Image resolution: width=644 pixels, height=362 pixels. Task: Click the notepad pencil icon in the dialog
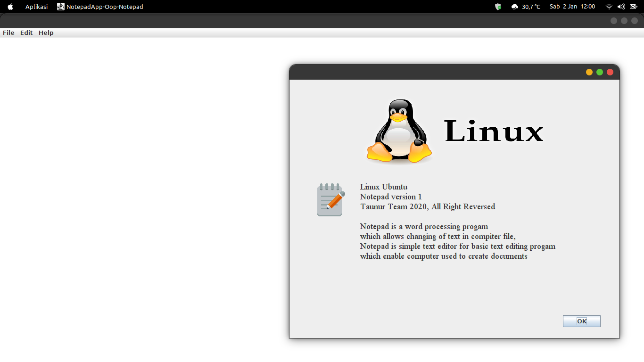pyautogui.click(x=330, y=199)
